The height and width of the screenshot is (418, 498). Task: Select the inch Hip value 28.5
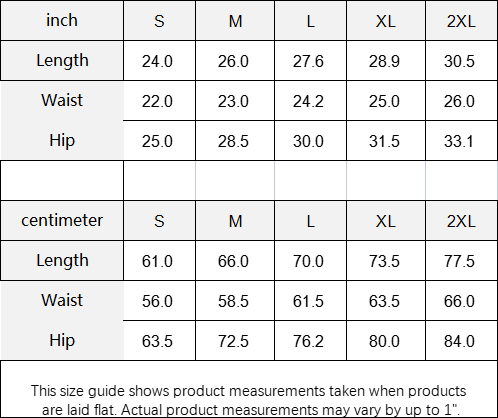coord(235,141)
